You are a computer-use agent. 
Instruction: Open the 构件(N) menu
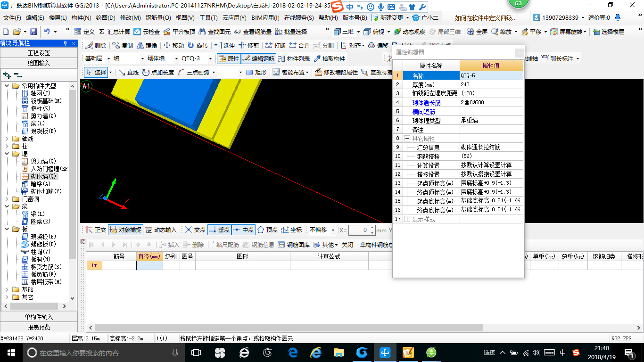(x=82, y=18)
